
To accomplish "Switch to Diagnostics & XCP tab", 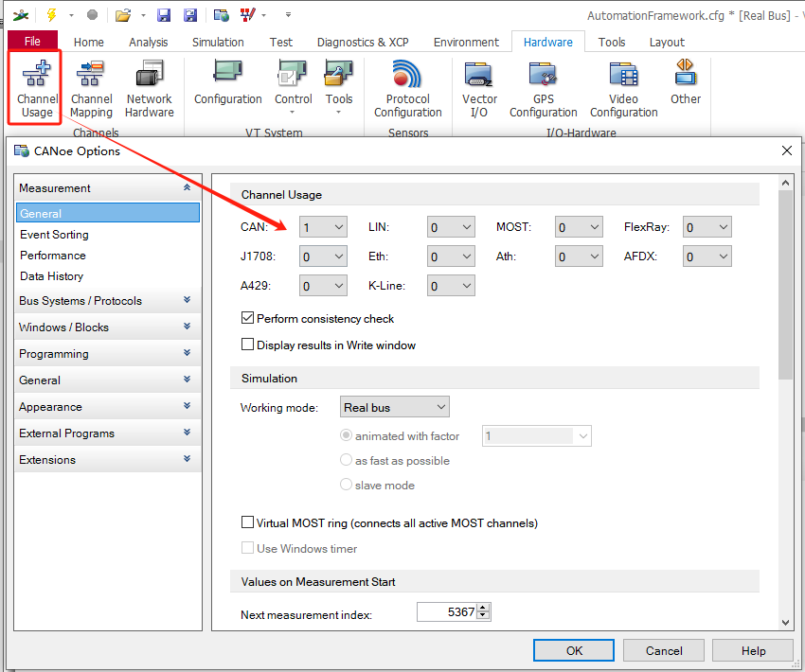I will (x=363, y=42).
